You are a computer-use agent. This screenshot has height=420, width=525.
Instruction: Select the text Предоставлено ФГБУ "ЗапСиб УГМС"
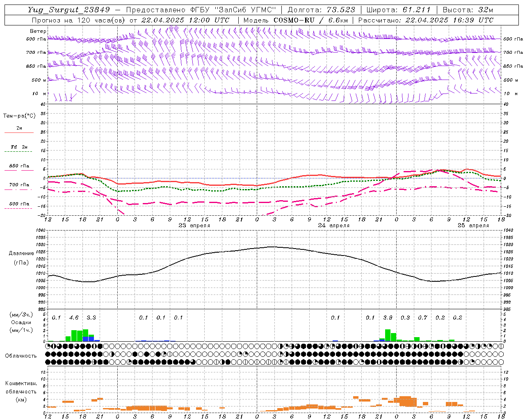201,10
